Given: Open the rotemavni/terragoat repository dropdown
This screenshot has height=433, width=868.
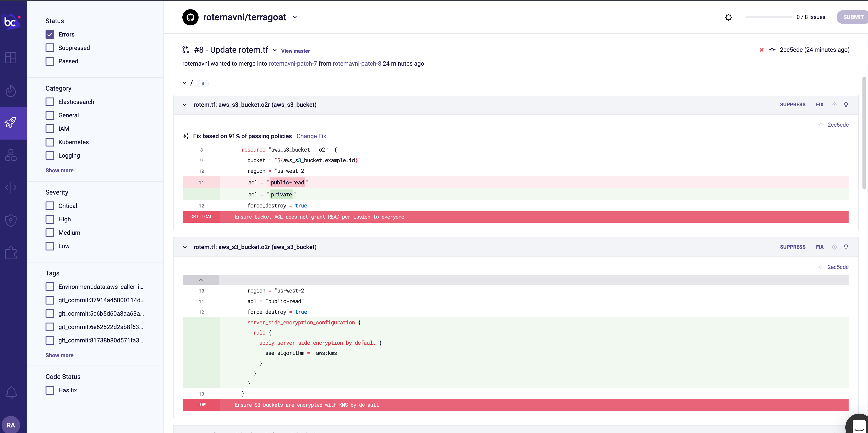Looking at the screenshot, I should pos(295,17).
